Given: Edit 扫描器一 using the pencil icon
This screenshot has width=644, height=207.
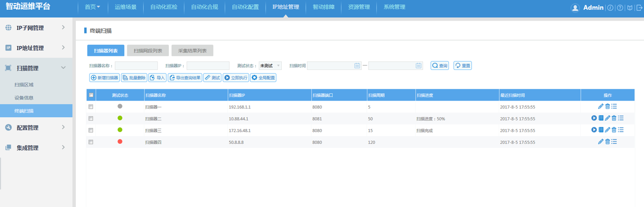Looking at the screenshot, I should click(601, 106).
